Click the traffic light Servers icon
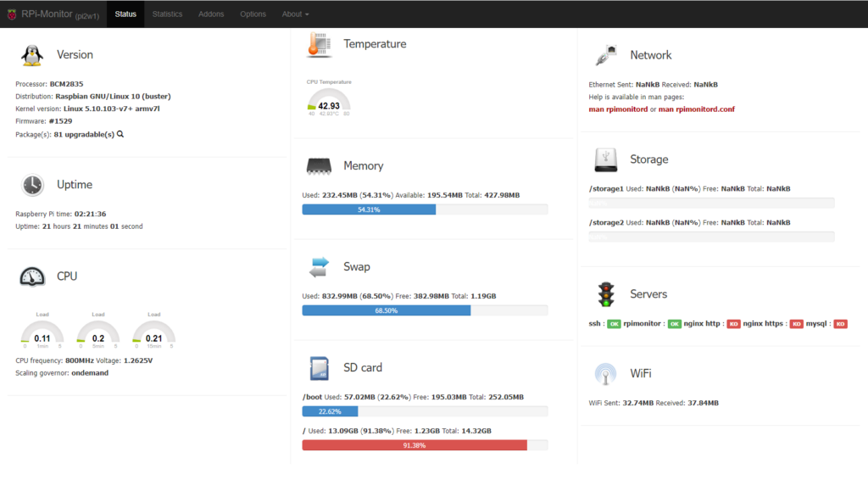The image size is (868, 480). [605, 294]
